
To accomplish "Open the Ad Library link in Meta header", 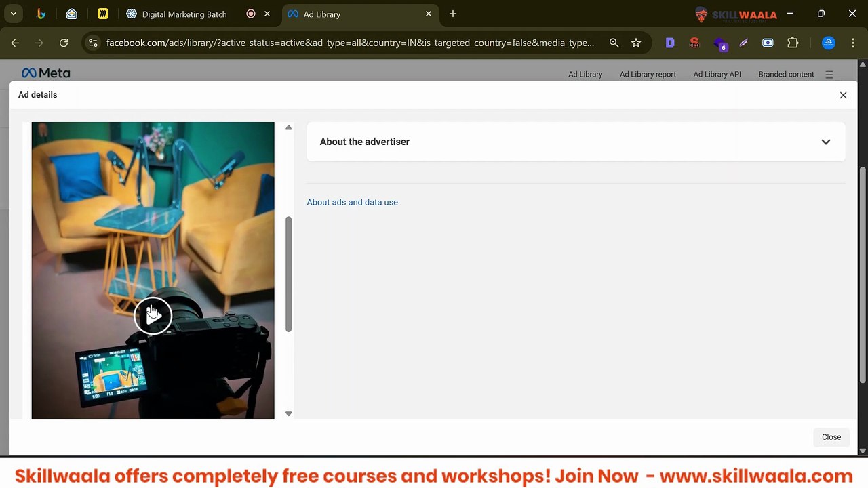I will click(x=585, y=75).
